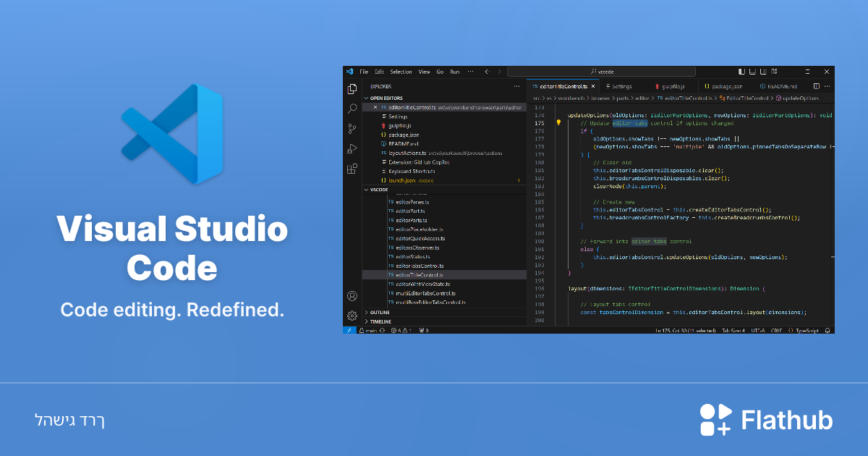
Task: Open the View menu
Action: [x=424, y=72]
